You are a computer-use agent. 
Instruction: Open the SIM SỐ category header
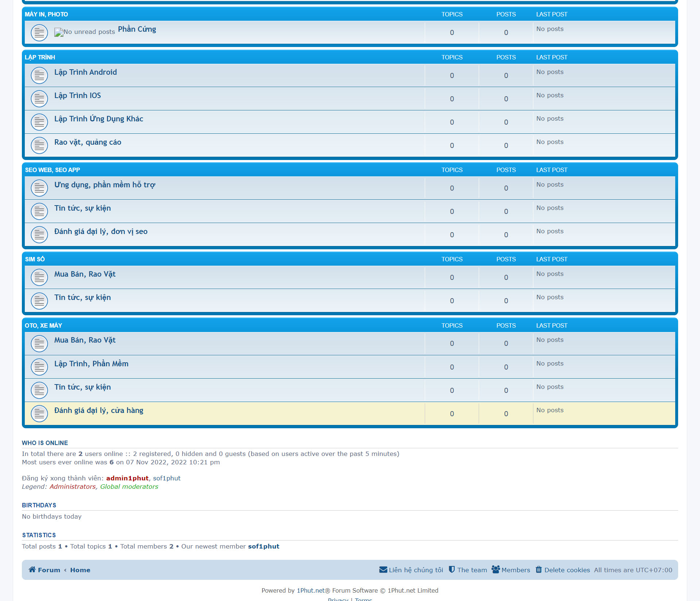tap(35, 259)
